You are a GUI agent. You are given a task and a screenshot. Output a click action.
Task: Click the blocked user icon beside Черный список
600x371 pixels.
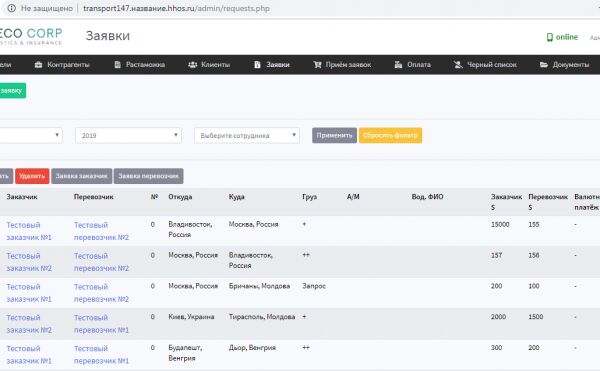pos(458,65)
